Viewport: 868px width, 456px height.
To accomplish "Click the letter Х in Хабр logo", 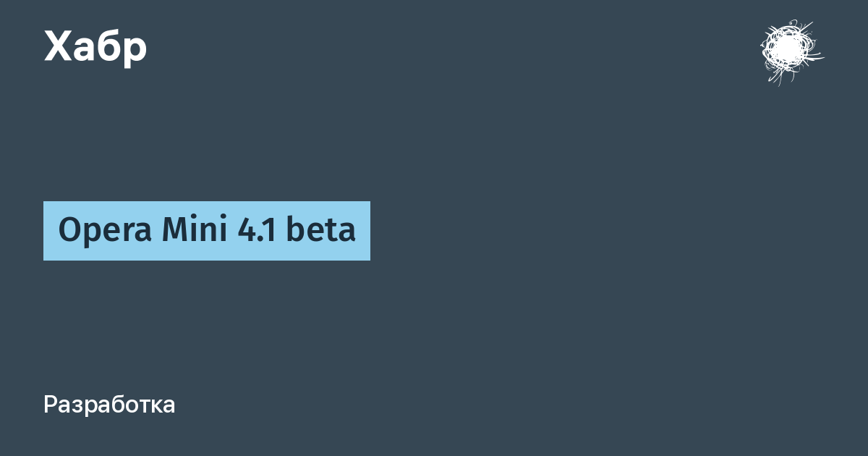I will point(56,47).
